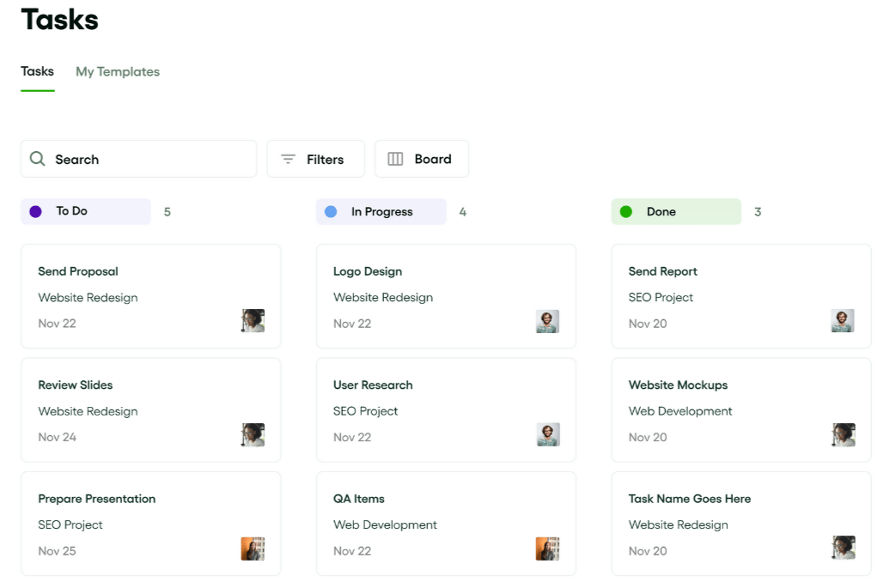Click the blue In Progress status dot
This screenshot has height=588, width=890.
click(330, 211)
